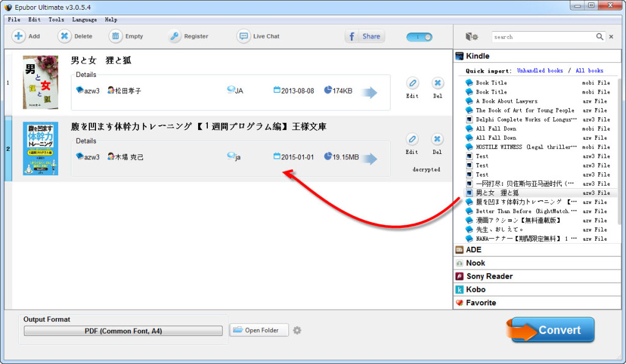
Task: Click the All books link
Action: click(589, 71)
